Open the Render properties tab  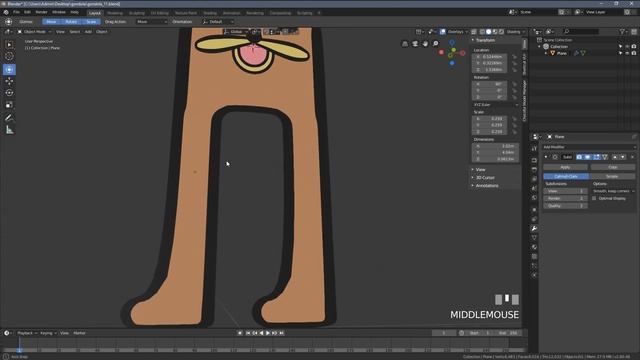click(x=534, y=160)
